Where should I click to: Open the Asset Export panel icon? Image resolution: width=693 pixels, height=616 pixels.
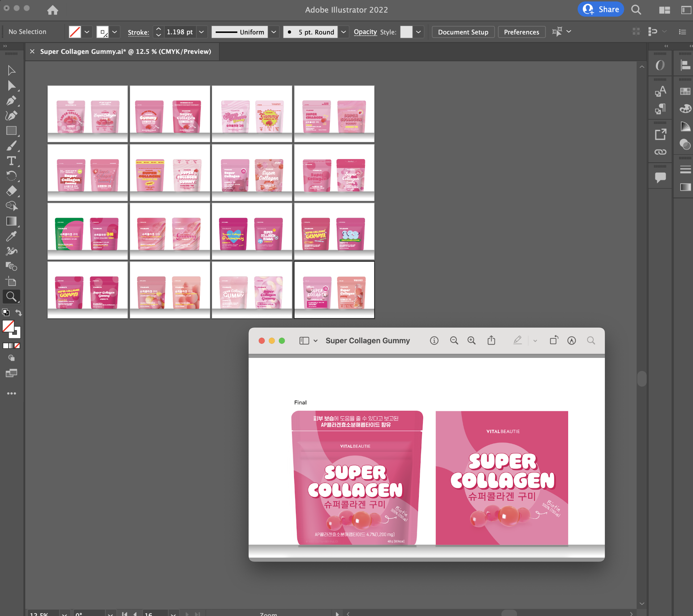click(x=660, y=134)
